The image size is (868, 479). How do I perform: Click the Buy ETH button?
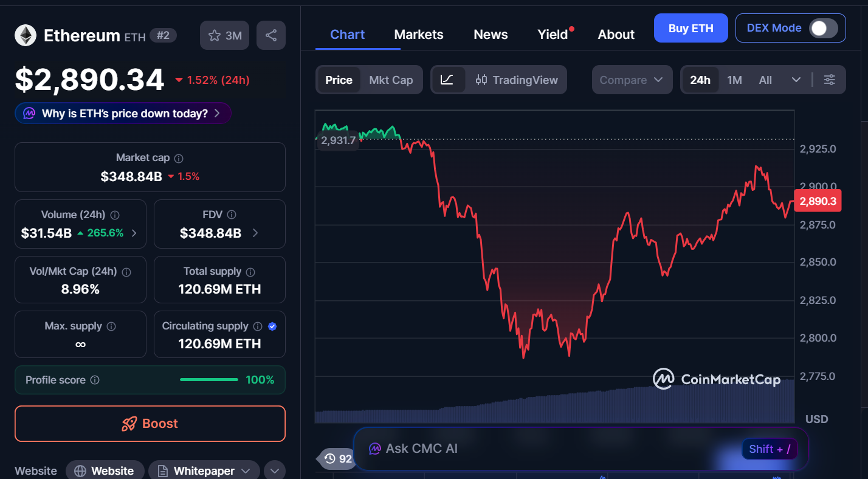click(691, 28)
